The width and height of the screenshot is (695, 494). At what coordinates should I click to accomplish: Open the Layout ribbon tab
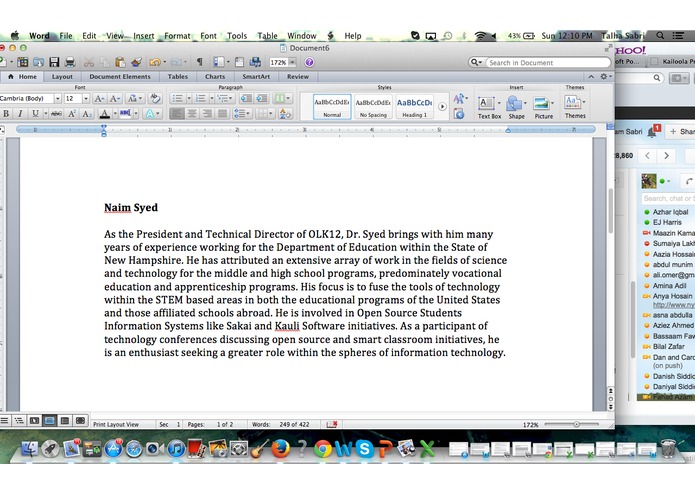[x=62, y=77]
